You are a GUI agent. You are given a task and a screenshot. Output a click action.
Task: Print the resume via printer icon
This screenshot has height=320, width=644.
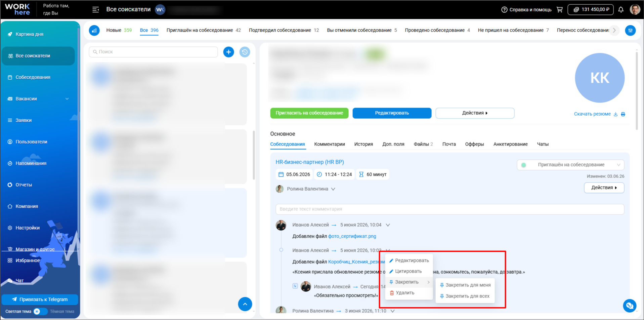tap(623, 114)
